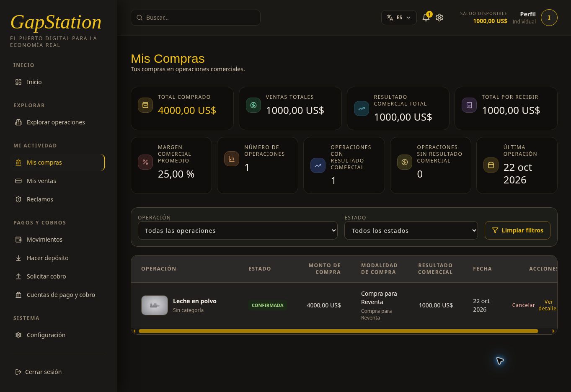The height and width of the screenshot is (392, 571).
Task: Open the Leche en polvo thumbnail
Action: (x=155, y=305)
